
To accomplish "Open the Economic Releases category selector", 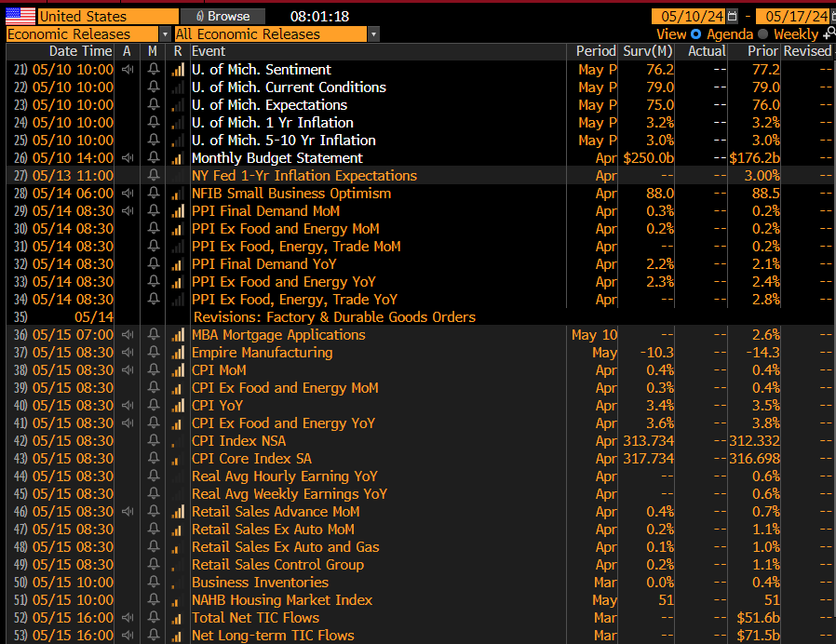I will click(x=82, y=34).
